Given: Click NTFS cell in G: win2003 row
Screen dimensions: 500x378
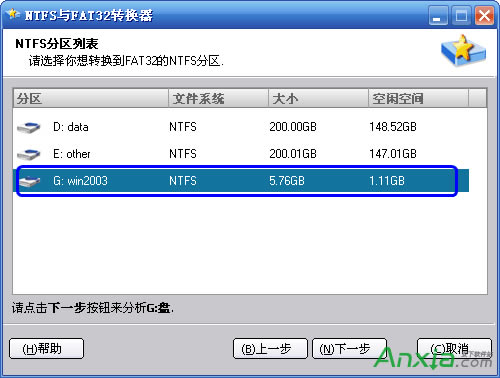Looking at the screenshot, I should click(183, 181).
